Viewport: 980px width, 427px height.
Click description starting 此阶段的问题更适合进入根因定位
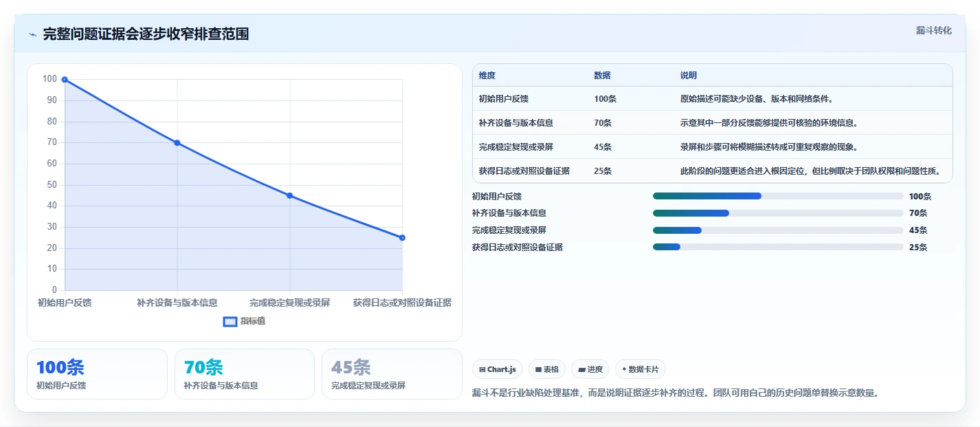810,171
